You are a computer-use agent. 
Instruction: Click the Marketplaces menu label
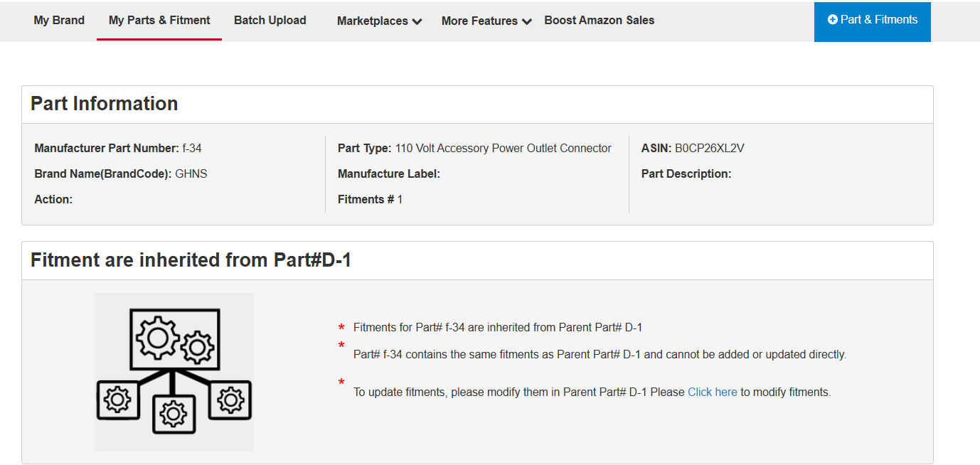[373, 21]
